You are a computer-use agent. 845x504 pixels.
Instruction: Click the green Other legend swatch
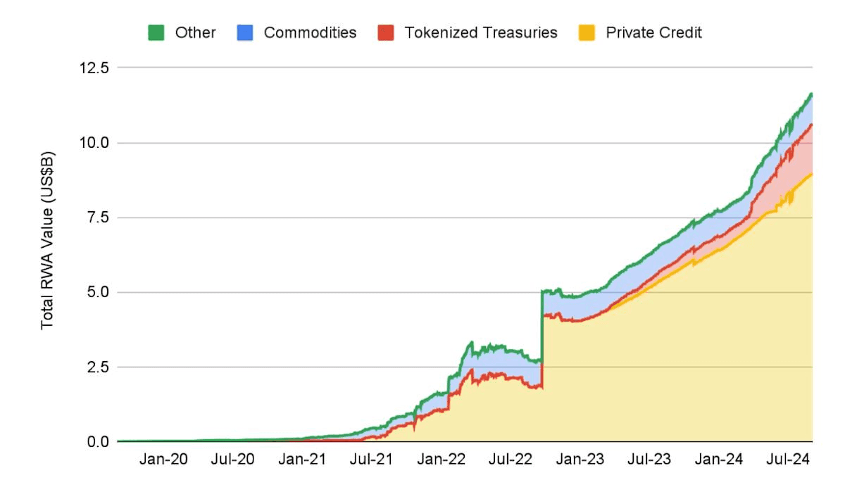(156, 32)
